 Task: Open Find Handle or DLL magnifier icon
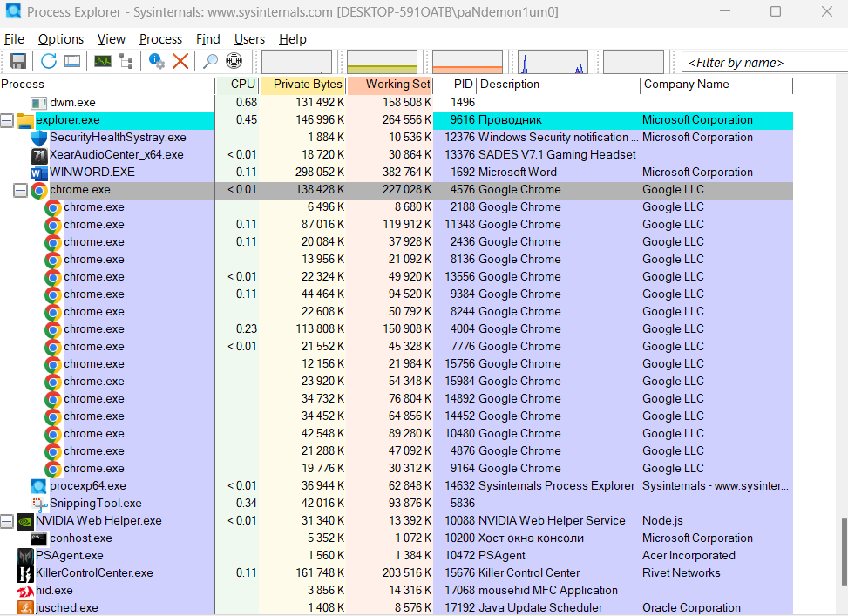(x=210, y=61)
